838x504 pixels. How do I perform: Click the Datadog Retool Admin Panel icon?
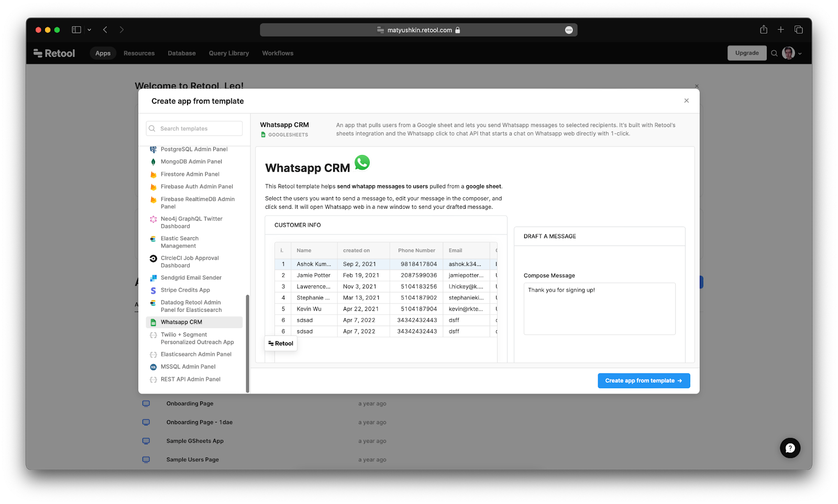[153, 303]
